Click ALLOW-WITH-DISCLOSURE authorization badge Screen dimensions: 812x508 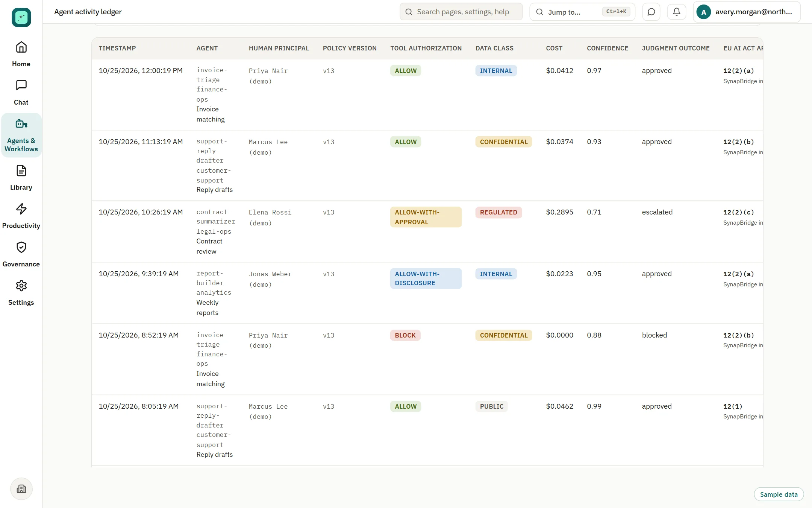tap(426, 278)
